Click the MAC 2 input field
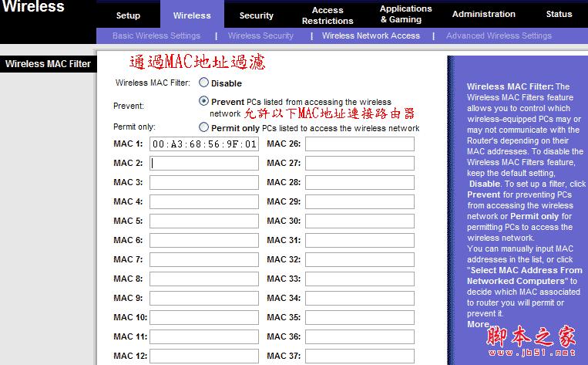 click(x=204, y=163)
